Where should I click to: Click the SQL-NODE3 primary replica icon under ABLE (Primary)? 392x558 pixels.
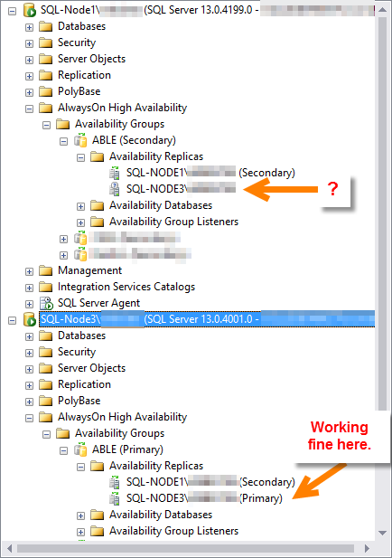(x=115, y=498)
